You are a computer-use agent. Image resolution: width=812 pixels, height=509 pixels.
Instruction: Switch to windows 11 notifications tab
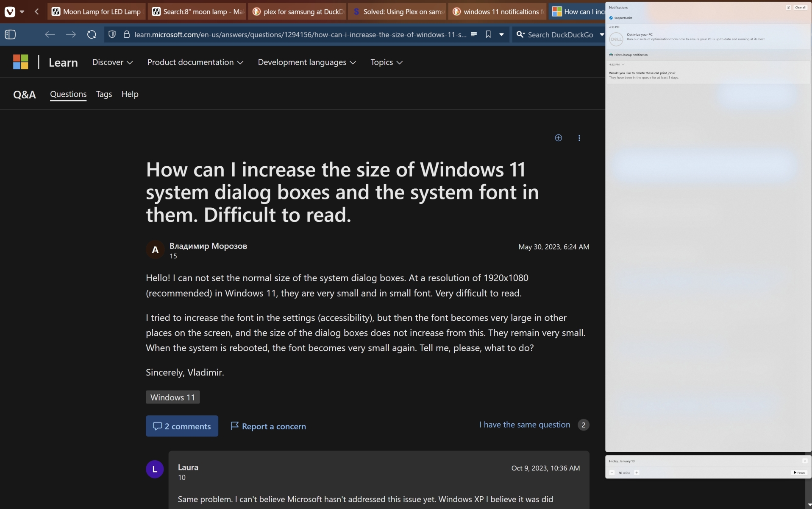pos(497,12)
